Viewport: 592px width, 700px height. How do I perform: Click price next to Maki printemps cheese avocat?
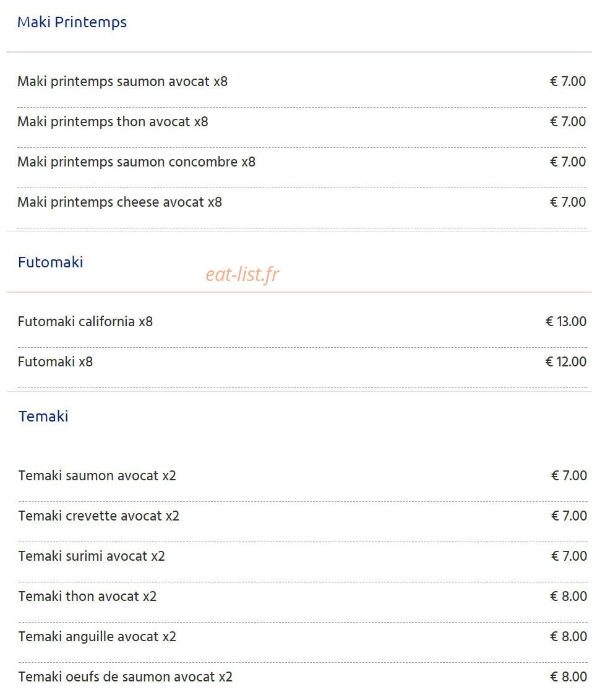(567, 202)
